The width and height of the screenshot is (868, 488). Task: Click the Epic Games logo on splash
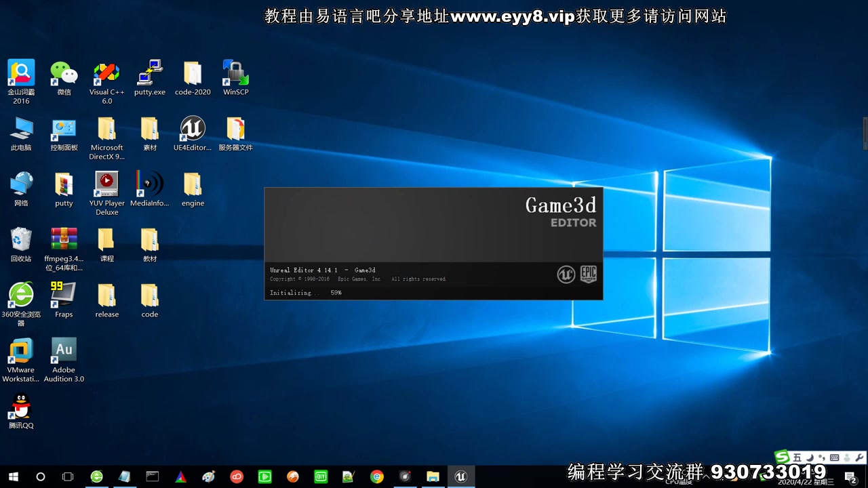pos(589,274)
